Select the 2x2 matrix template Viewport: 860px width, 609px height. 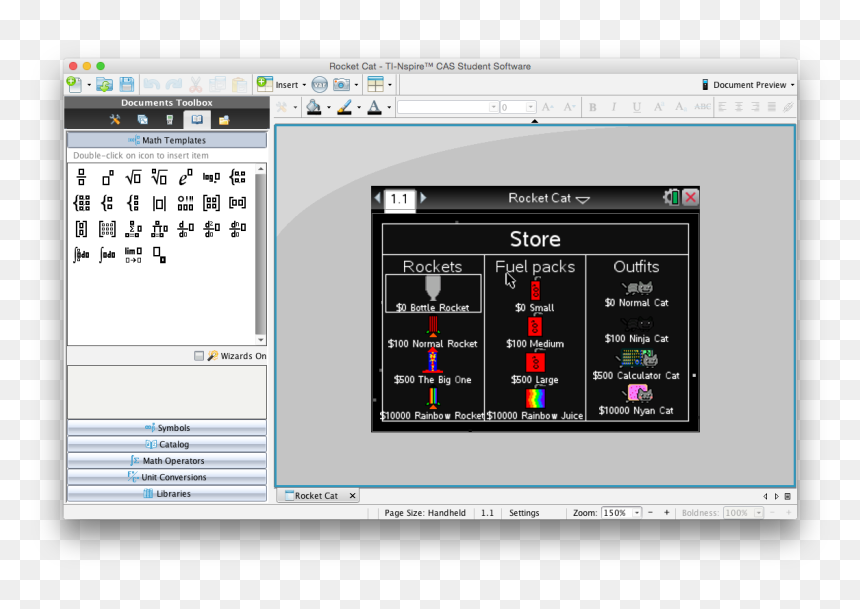[211, 203]
